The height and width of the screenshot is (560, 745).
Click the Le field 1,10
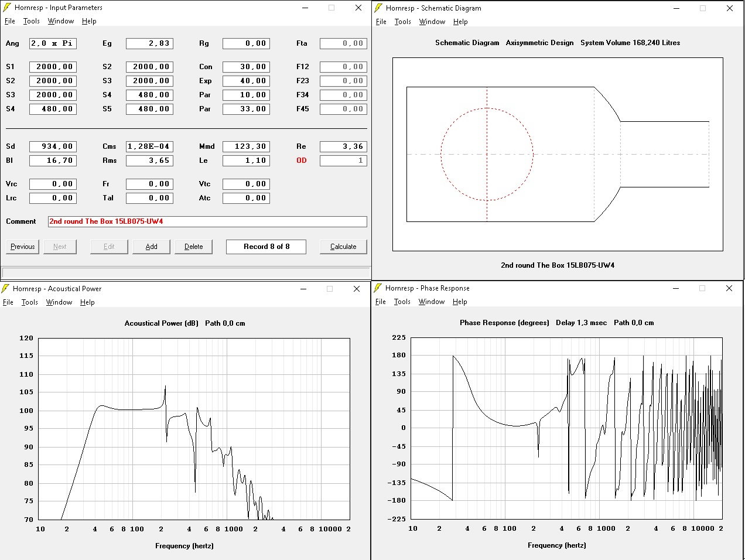(x=246, y=161)
